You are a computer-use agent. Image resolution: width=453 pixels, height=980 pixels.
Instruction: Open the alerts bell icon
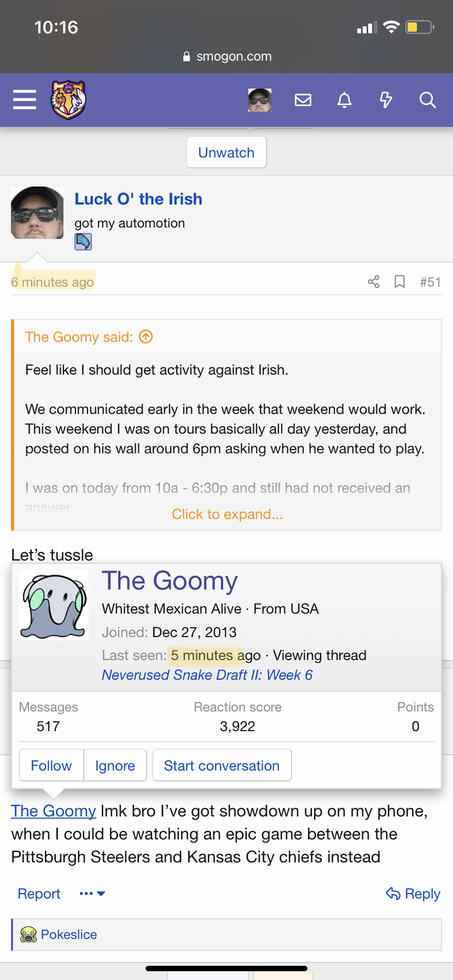pos(344,100)
